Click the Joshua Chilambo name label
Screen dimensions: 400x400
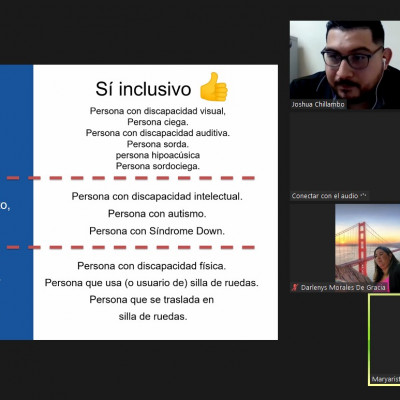(318, 104)
